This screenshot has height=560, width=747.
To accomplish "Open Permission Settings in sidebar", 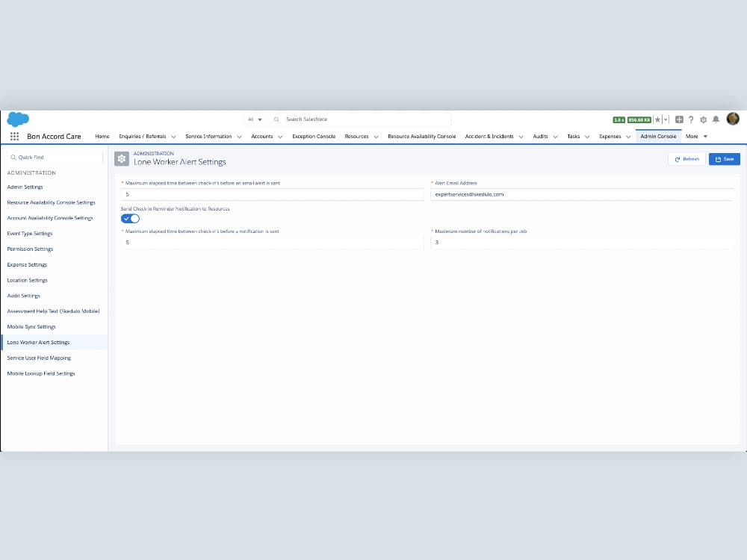I will (30, 249).
